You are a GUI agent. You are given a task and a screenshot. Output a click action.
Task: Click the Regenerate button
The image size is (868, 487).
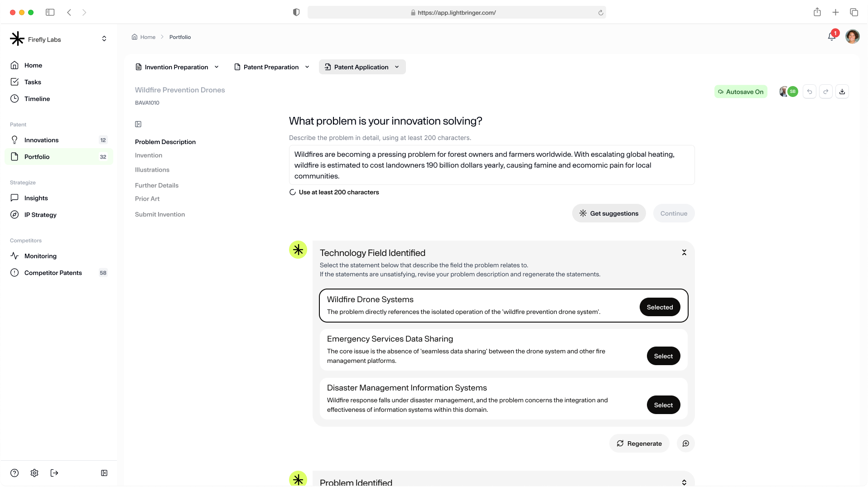point(639,444)
